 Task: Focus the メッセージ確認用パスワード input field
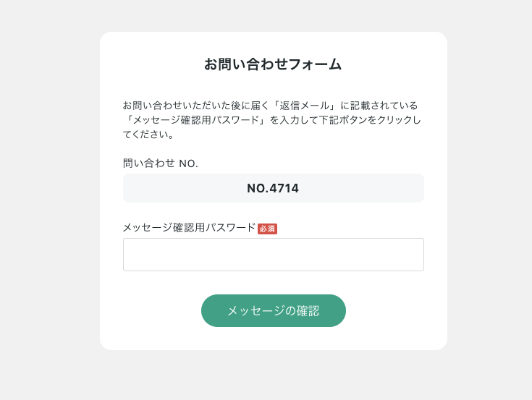273,255
